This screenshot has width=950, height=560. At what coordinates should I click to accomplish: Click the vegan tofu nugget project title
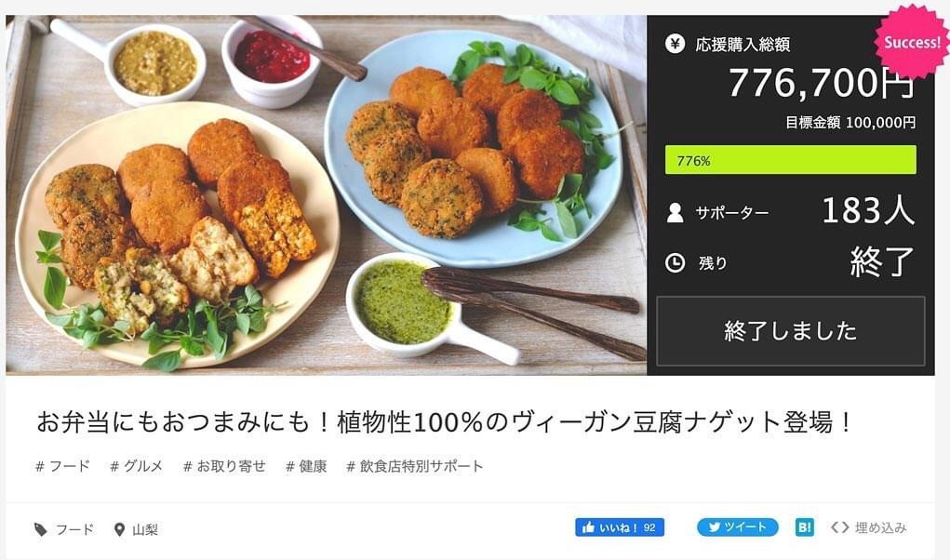point(444,422)
